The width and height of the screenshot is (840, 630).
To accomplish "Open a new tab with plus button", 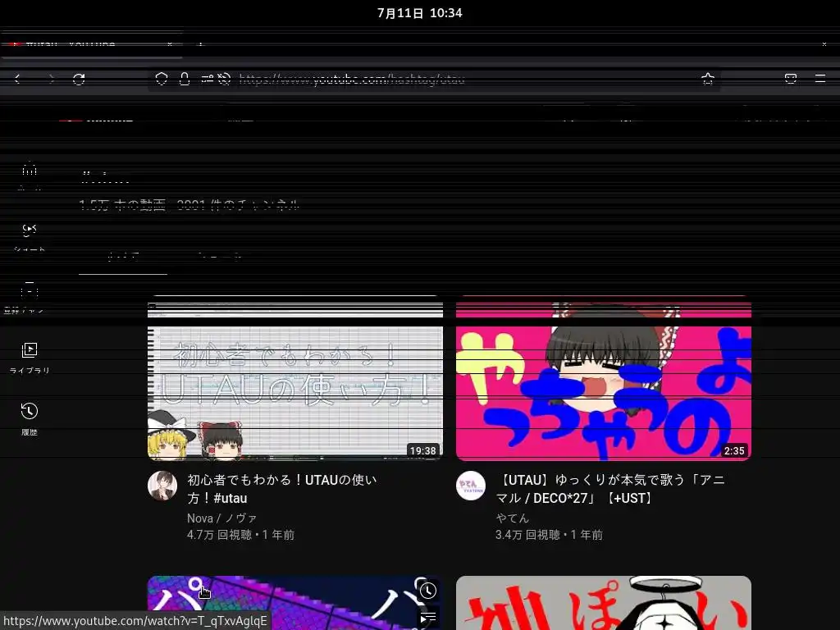I will (x=201, y=44).
